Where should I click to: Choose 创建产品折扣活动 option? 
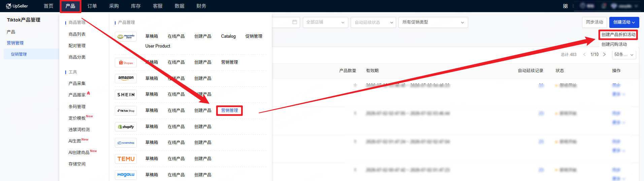click(x=618, y=34)
